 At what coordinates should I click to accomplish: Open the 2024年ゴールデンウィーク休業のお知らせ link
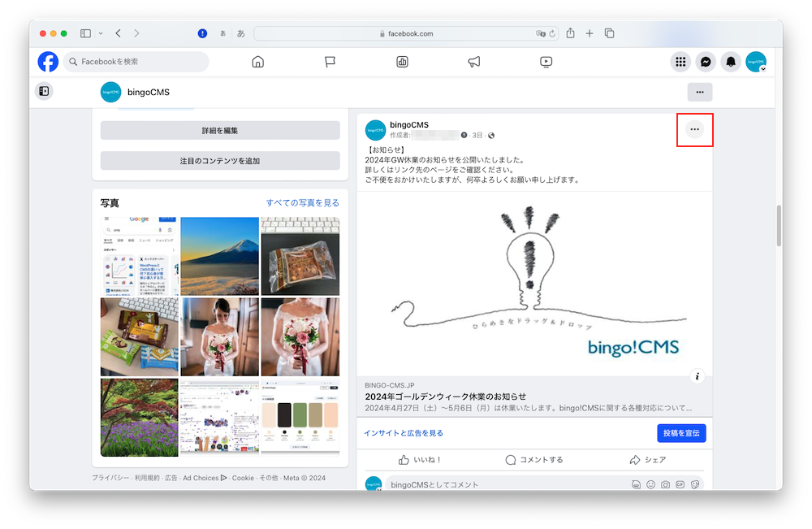coord(445,397)
